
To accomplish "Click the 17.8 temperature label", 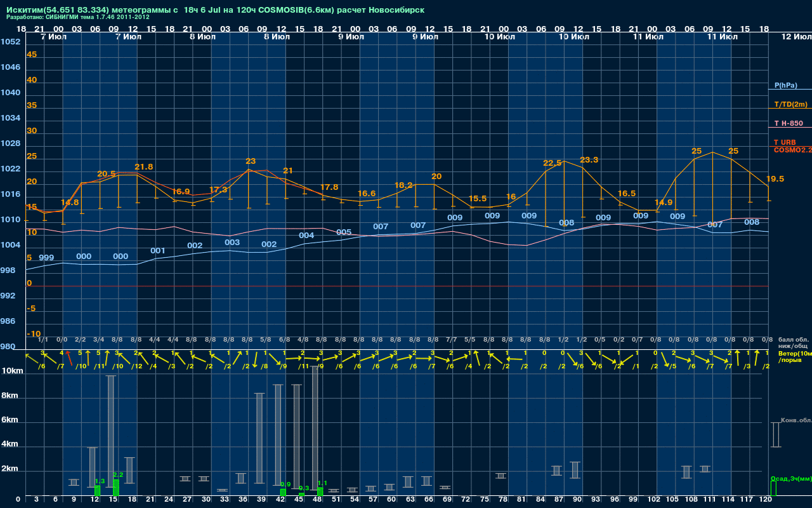I will tap(329, 187).
